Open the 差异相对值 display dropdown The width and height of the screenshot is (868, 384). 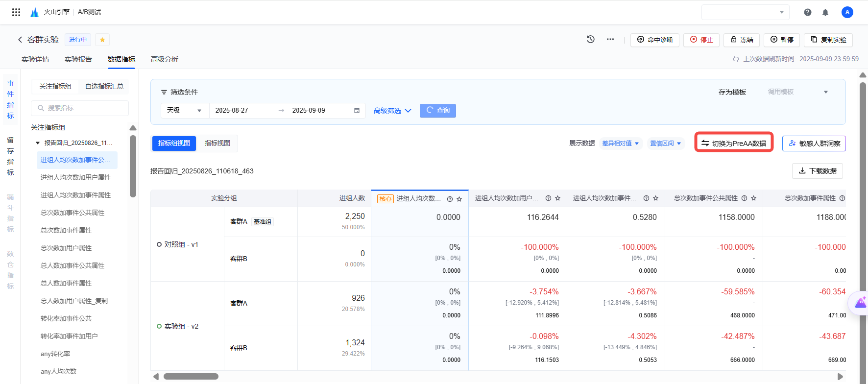point(620,144)
